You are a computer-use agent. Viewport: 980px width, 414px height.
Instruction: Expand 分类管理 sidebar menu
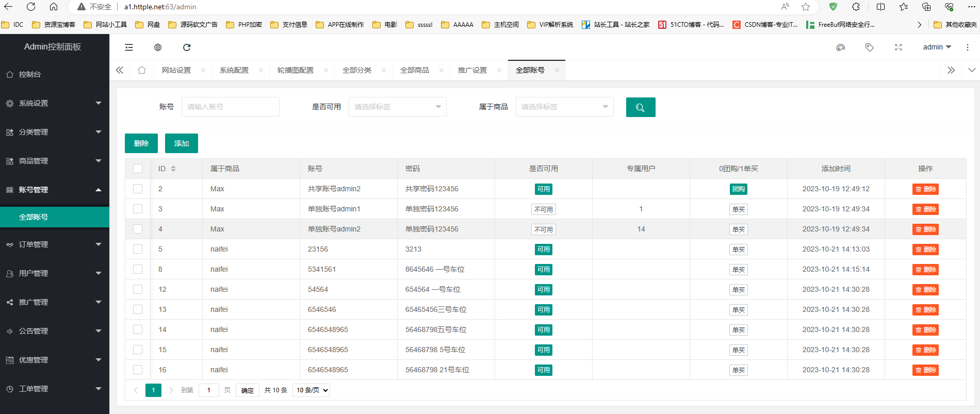(55, 132)
